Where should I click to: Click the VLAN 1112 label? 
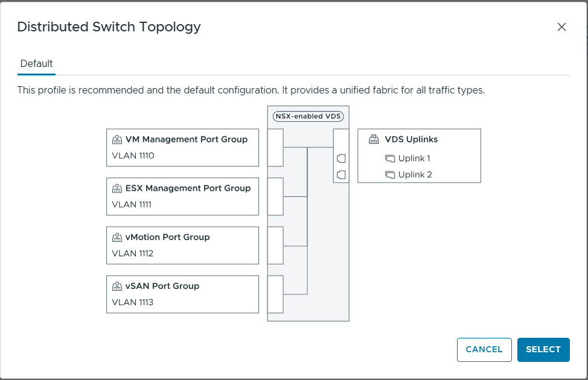pyautogui.click(x=133, y=253)
